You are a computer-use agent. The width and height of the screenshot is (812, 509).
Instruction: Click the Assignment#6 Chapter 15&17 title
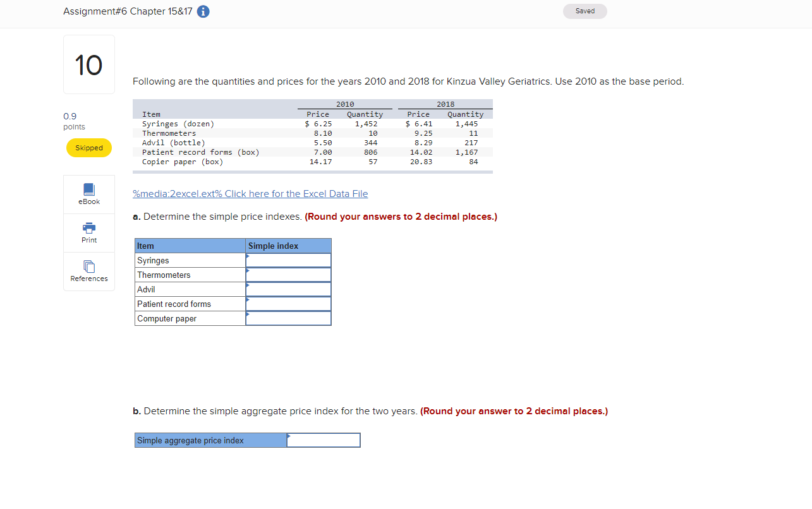pyautogui.click(x=125, y=11)
